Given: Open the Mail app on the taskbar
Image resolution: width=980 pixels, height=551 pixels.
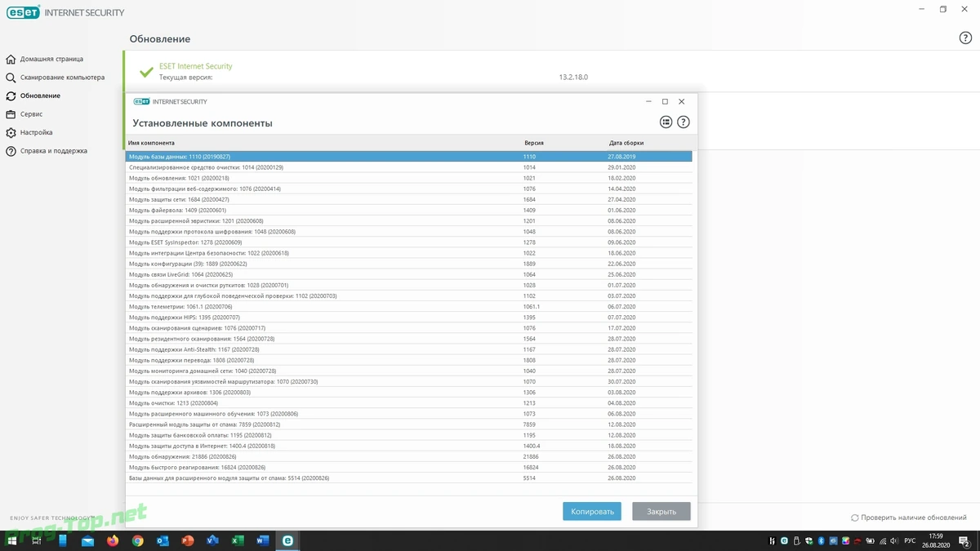Looking at the screenshot, I should (x=87, y=540).
